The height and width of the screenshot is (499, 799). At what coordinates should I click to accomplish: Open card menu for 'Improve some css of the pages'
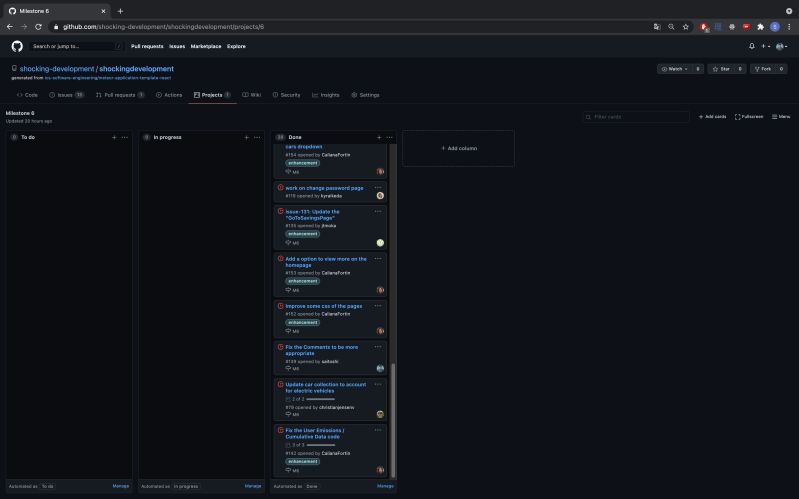[378, 306]
